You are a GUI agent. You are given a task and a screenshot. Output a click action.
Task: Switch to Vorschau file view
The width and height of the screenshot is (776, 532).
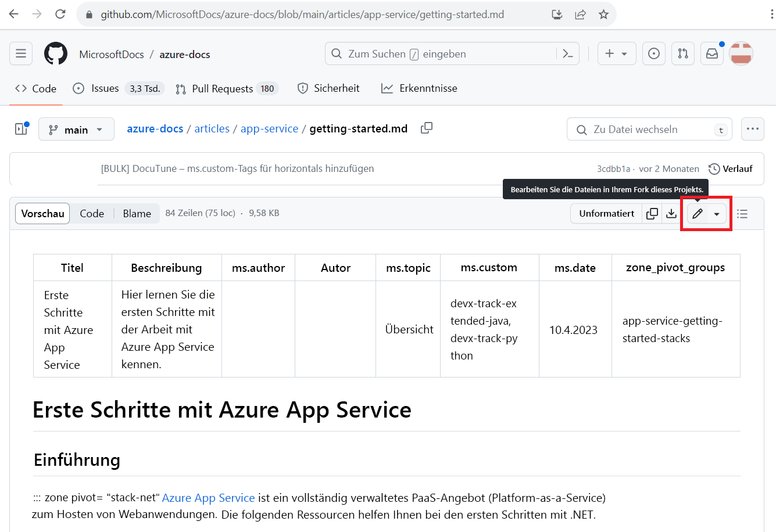(x=43, y=213)
